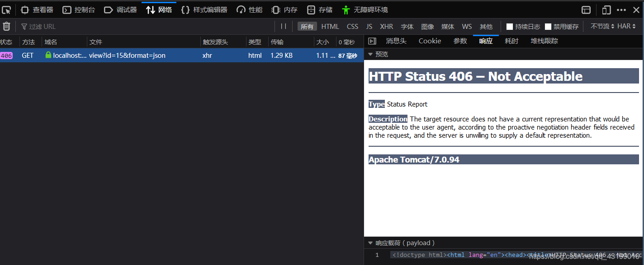The width and height of the screenshot is (644, 265).
Task: Open the 耗时 timings tab
Action: 512,41
